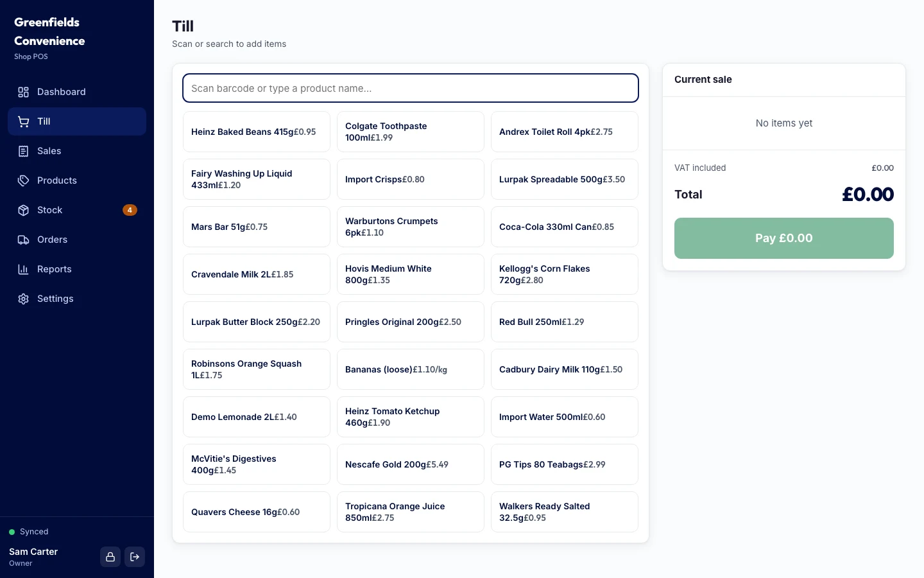Add Heinz Baked Beans 415g to sale
Viewport: 924px width, 578px height.
(257, 132)
